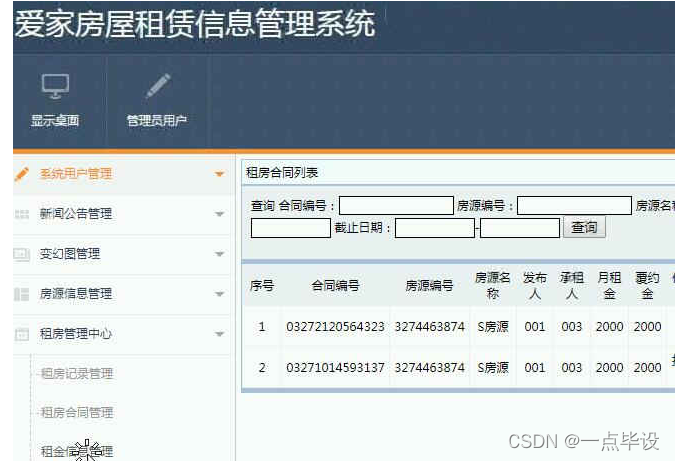The image size is (675, 461).
Task: Open the 房源信息管理 menu
Action: pos(76,294)
